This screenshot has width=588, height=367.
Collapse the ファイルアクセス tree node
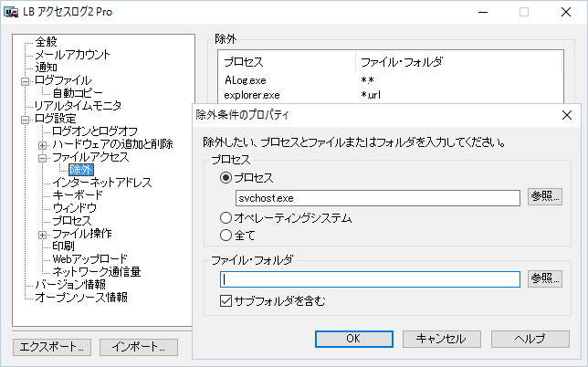(42, 158)
